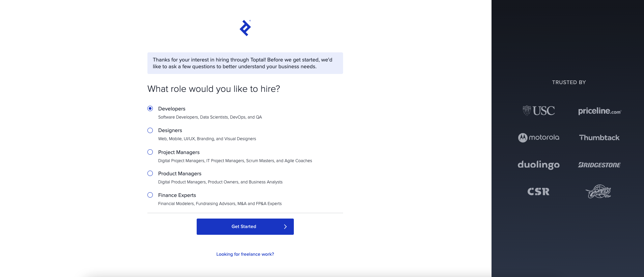Click the Duolingo logo
This screenshot has height=277, width=644.
pyautogui.click(x=539, y=165)
